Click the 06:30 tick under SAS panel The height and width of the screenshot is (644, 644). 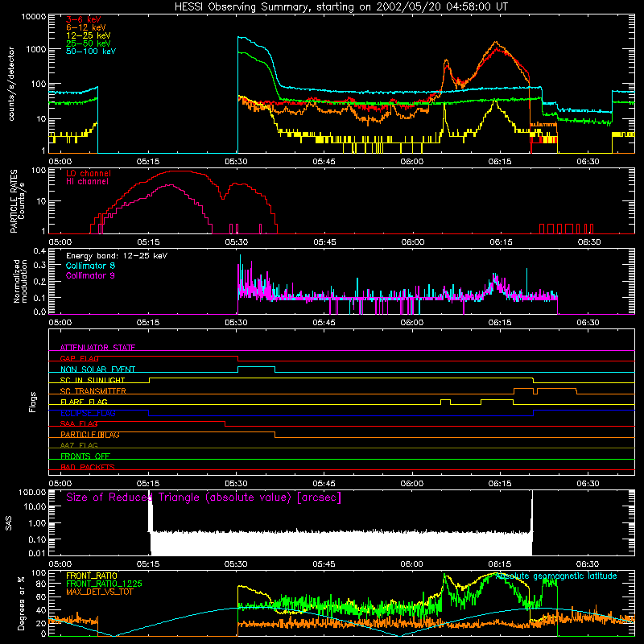pos(588,564)
